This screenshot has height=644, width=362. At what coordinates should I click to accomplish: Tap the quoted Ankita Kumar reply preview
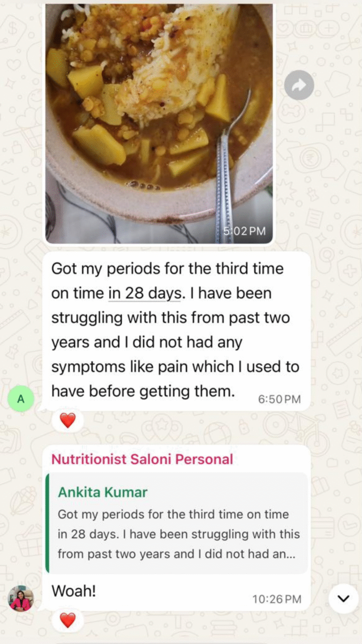pos(176,523)
